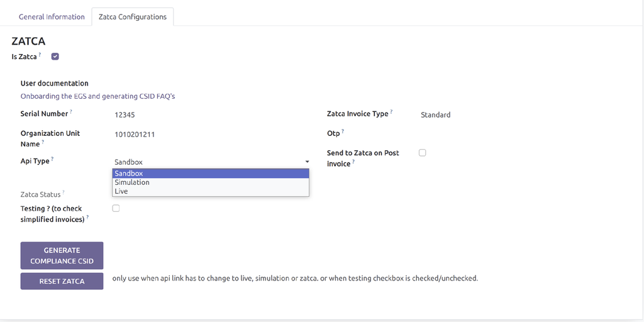
Task: Show help tooltip next to Organization Unit Name
Action: tap(43, 142)
